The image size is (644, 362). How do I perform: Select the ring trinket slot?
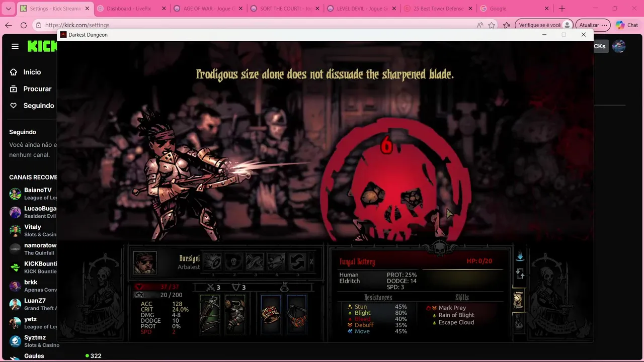[x=271, y=314]
